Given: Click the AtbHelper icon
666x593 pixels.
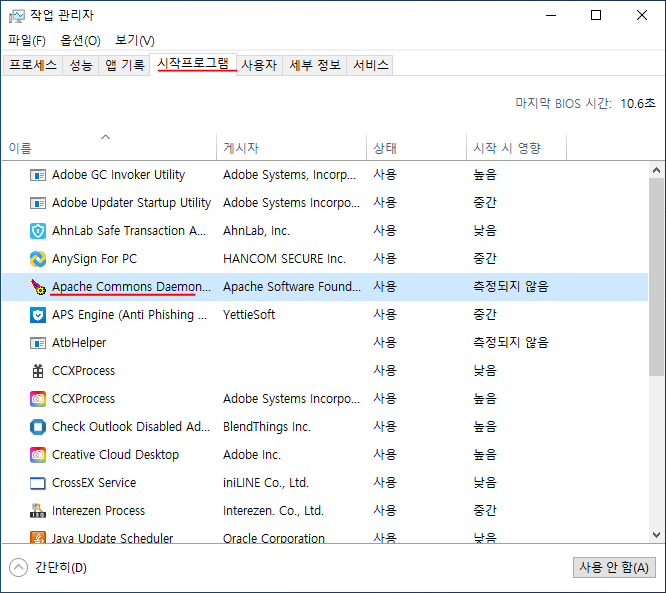Looking at the screenshot, I should pos(38,343).
